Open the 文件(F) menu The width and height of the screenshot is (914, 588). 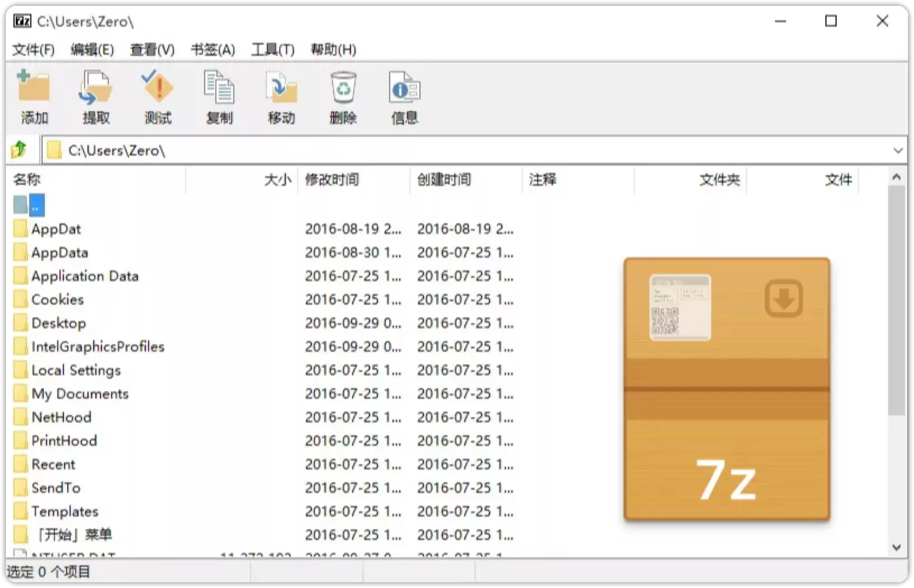34,50
